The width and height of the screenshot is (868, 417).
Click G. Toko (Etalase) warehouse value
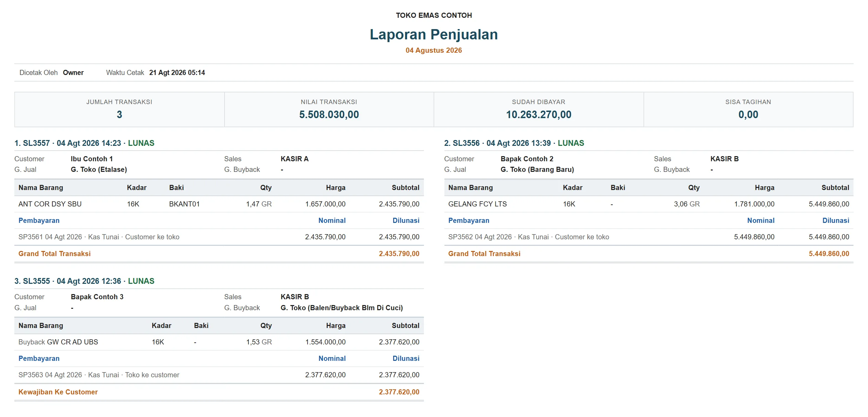[99, 169]
